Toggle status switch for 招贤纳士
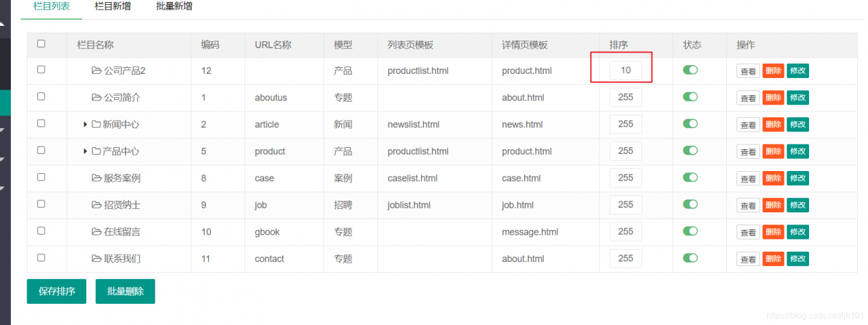This screenshot has height=325, width=868. click(x=690, y=204)
